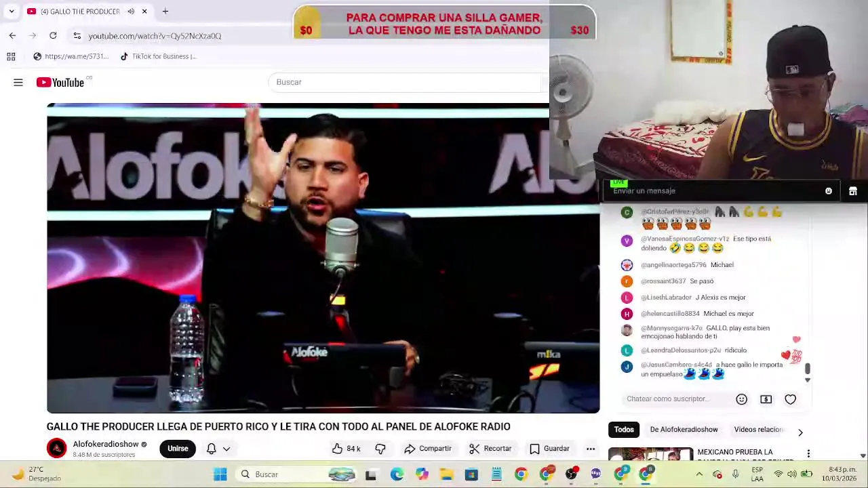Show more filter chips with arrow

(800, 432)
